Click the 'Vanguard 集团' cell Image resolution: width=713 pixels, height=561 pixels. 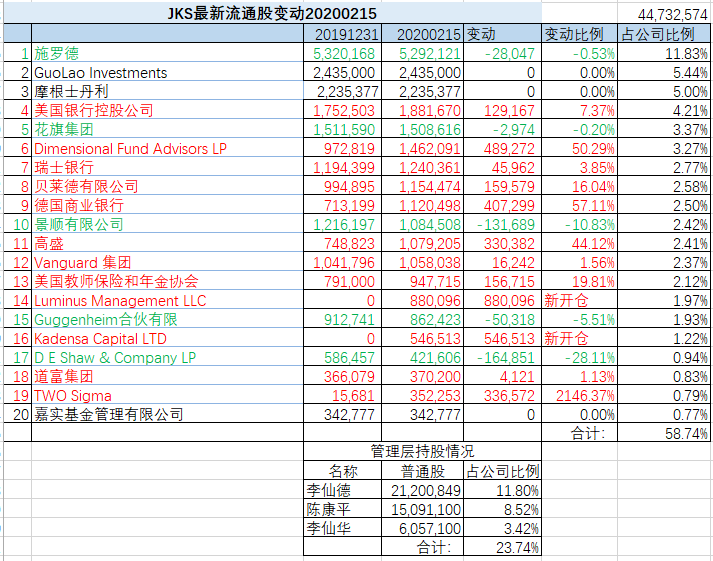click(x=167, y=262)
